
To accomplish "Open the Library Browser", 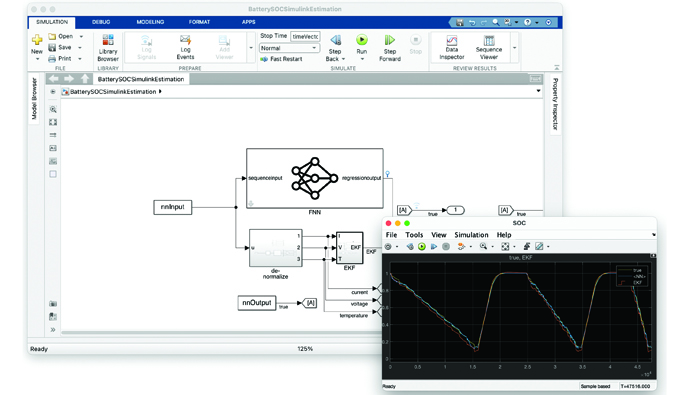I will pos(108,47).
